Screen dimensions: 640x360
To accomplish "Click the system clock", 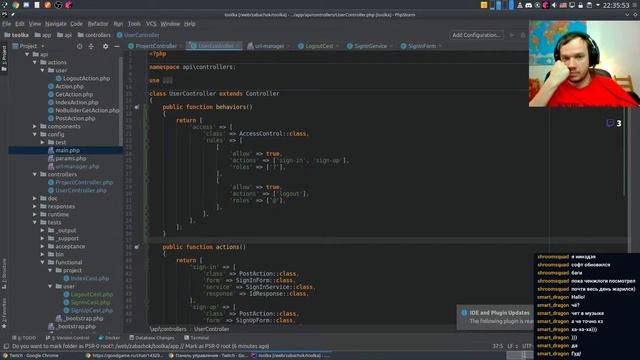I will click(616, 5).
